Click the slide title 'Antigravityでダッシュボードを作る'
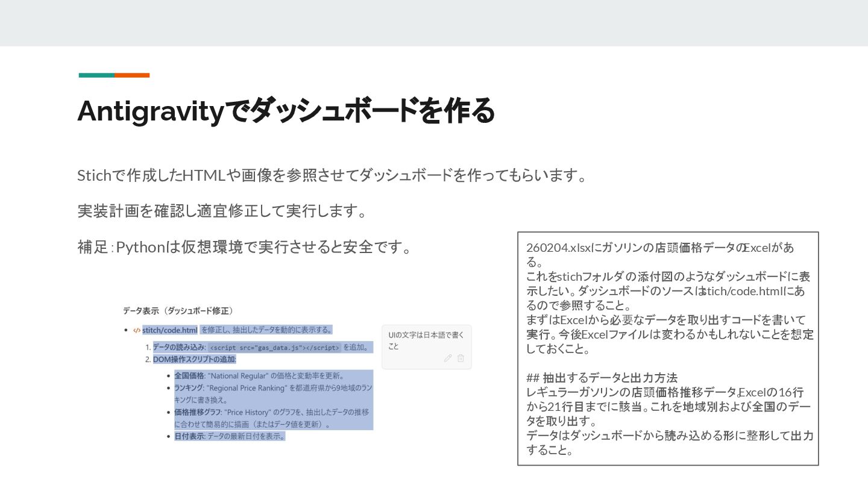The width and height of the screenshot is (868, 488). pos(286,111)
